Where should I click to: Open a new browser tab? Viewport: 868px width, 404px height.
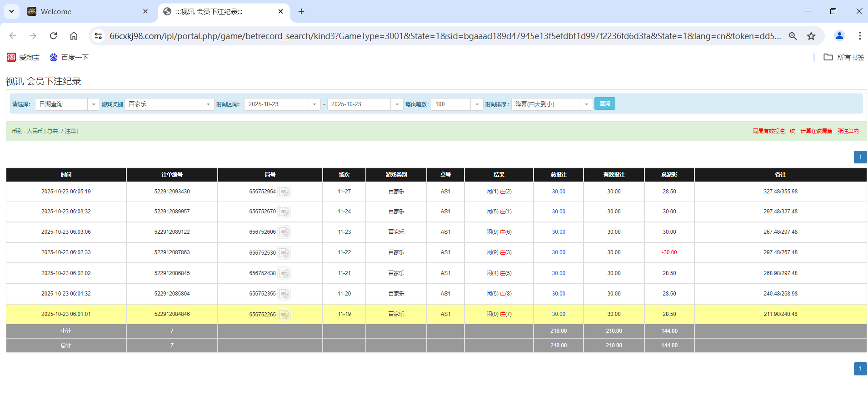[301, 11]
